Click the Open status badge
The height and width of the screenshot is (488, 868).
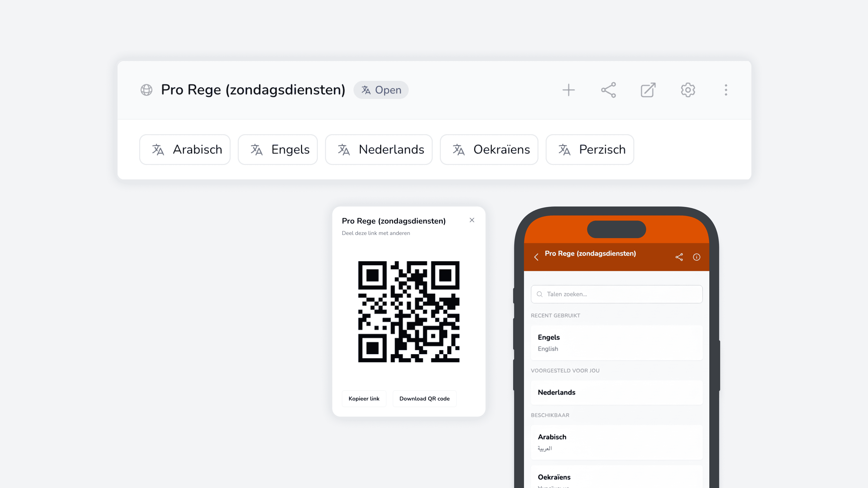[381, 90]
